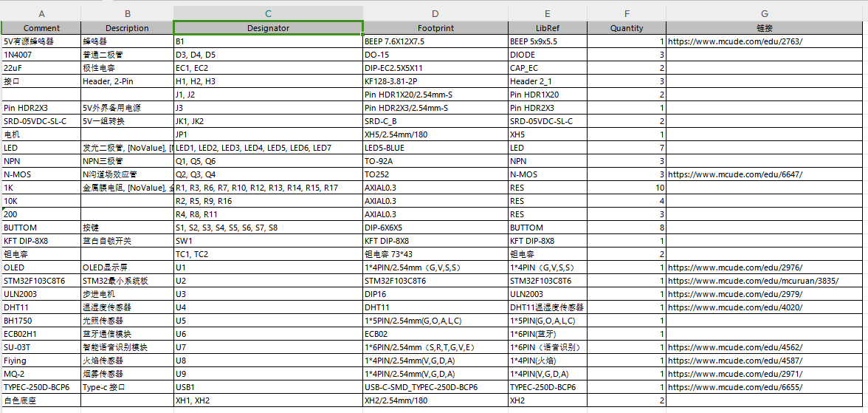Image resolution: width=868 pixels, height=413 pixels.
Task: Open the mcude.com/edu/2763 link
Action: tap(734, 41)
